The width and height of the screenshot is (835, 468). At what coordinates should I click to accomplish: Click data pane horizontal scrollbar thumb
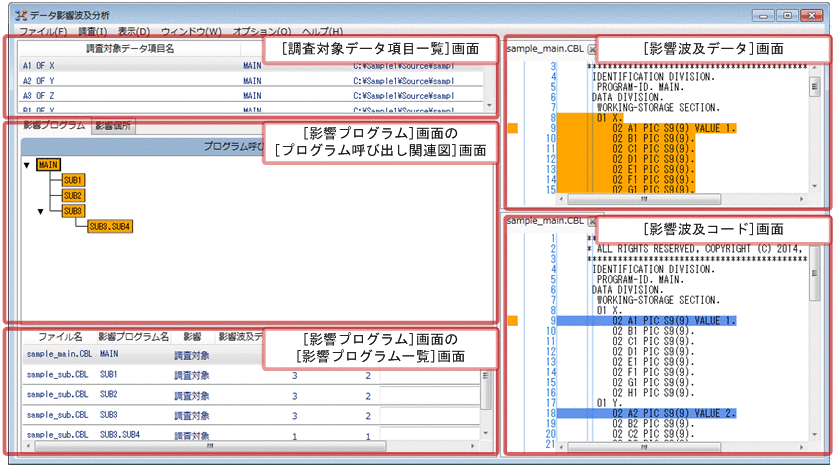tap(644, 199)
